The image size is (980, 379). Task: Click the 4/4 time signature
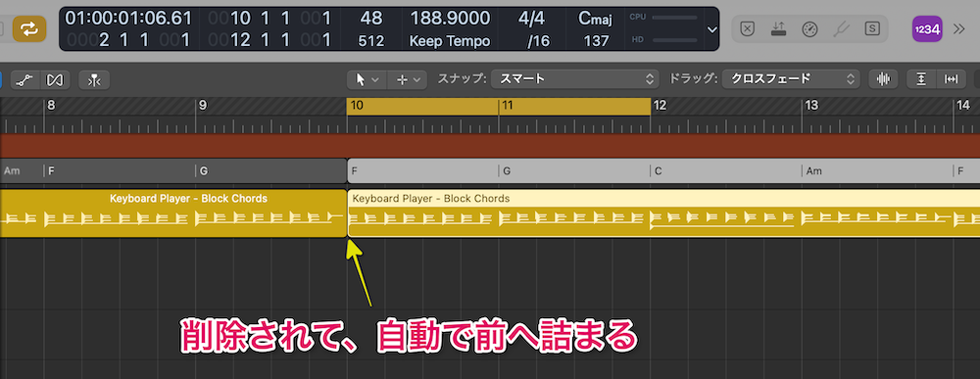click(x=531, y=19)
